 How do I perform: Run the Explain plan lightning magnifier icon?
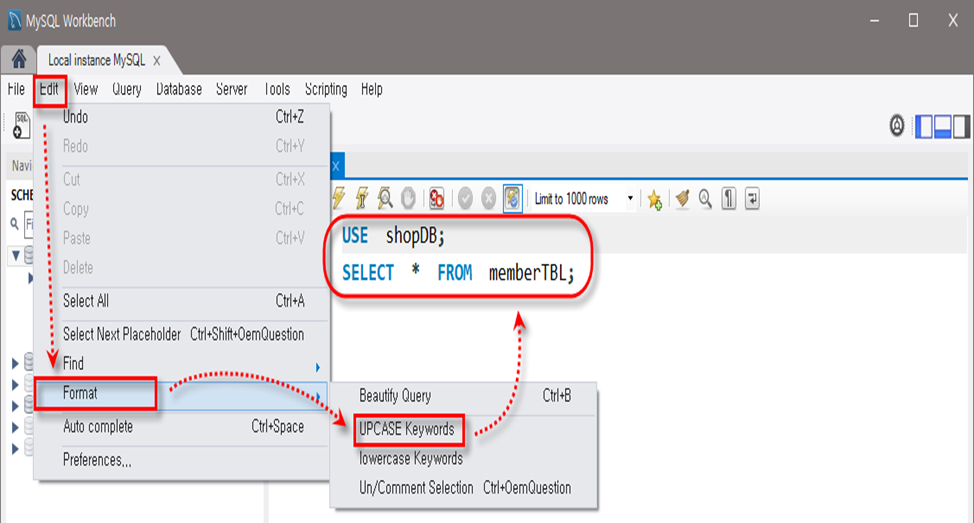(x=385, y=199)
